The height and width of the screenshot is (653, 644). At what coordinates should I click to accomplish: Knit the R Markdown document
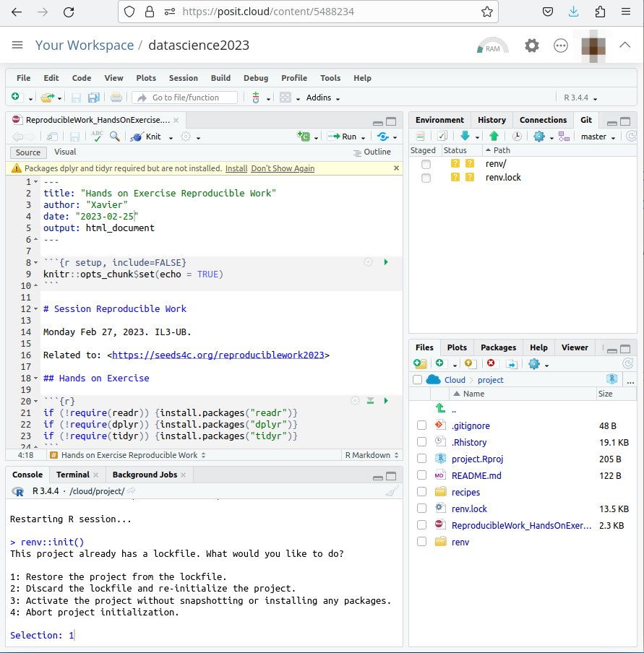coord(146,137)
